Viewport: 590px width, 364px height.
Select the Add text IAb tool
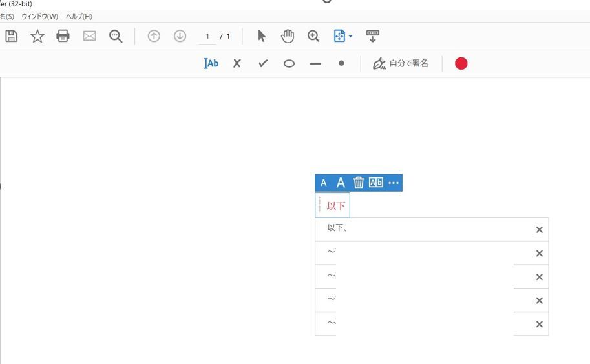(x=211, y=63)
